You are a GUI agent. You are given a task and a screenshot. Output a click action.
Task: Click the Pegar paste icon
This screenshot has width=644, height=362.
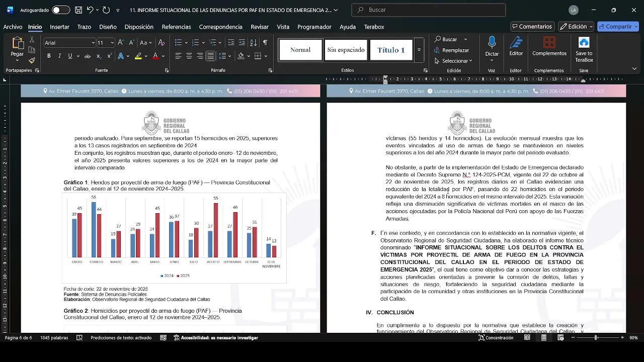click(17, 44)
